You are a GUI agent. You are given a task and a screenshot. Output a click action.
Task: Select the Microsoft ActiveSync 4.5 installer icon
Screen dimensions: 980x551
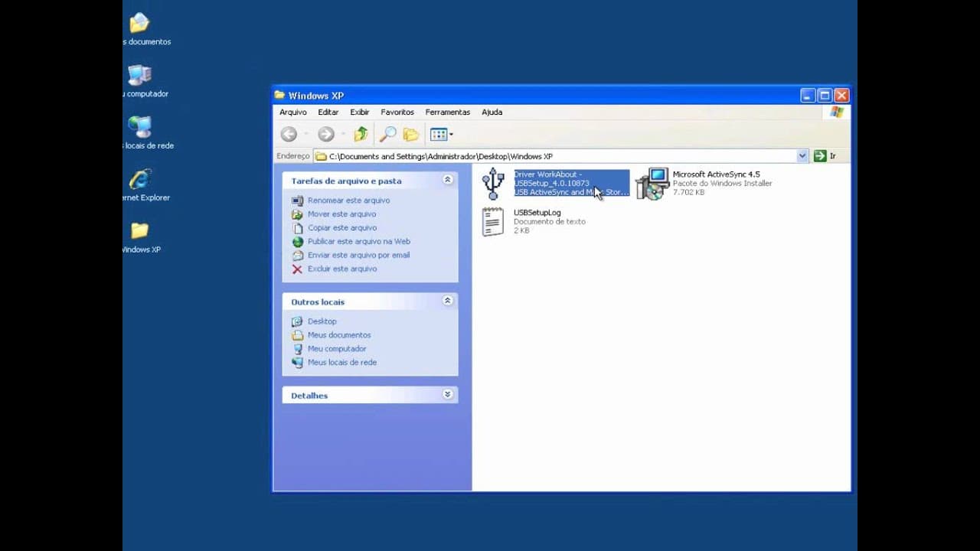coord(653,184)
